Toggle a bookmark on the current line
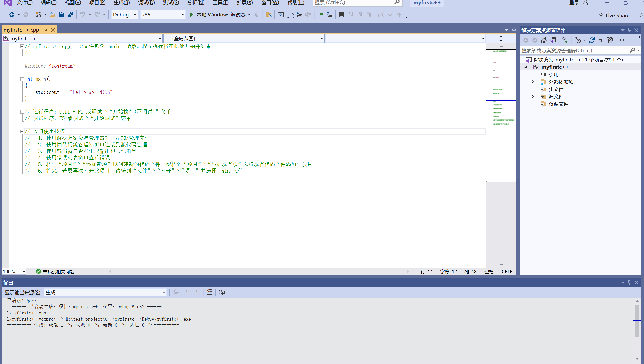The image size is (644, 364). point(341,15)
